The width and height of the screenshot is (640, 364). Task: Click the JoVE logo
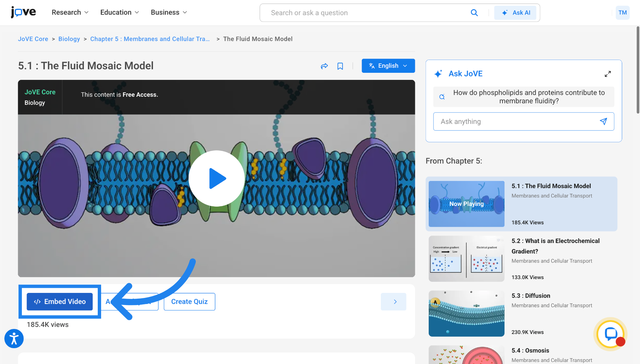[23, 12]
